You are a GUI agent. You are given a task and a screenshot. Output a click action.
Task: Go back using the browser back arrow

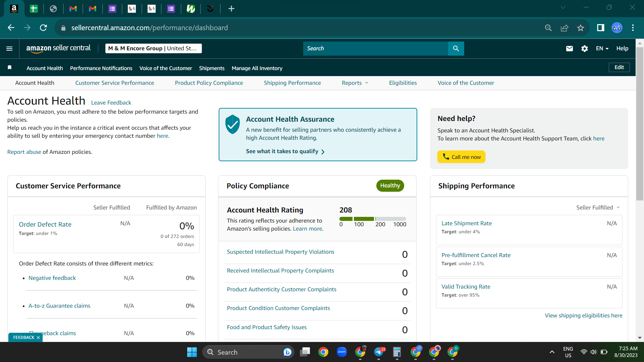pyautogui.click(x=11, y=28)
